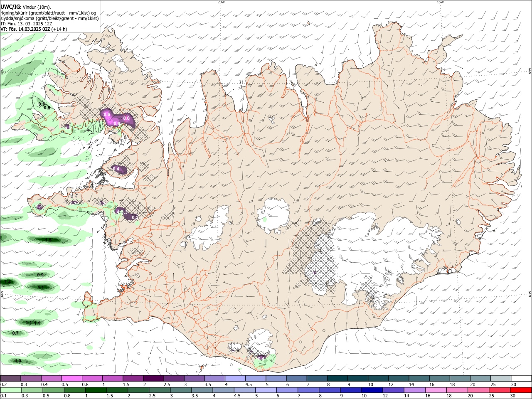532x399 pixels.
Task: Select the darkest purple swatch between 2 and 2.5
Action: [153, 378]
